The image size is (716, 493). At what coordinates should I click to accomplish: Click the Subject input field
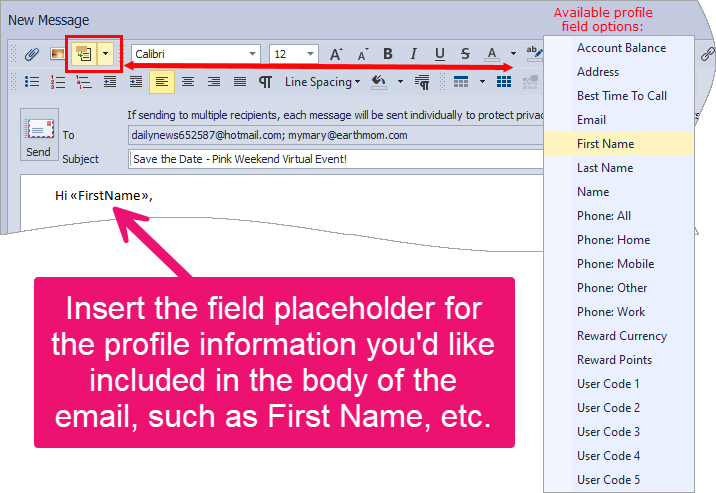[x=336, y=159]
